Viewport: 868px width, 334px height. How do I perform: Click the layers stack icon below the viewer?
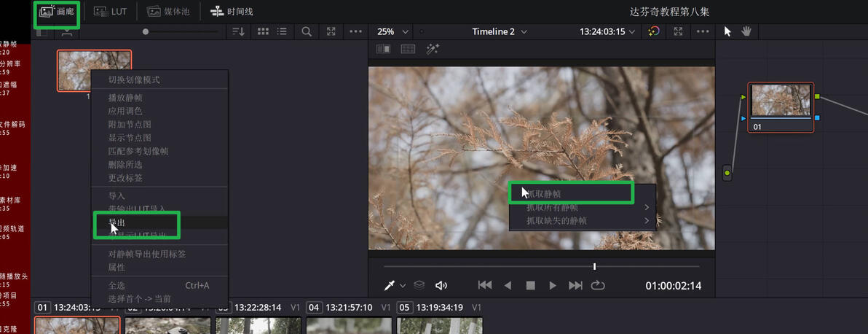pos(419,285)
